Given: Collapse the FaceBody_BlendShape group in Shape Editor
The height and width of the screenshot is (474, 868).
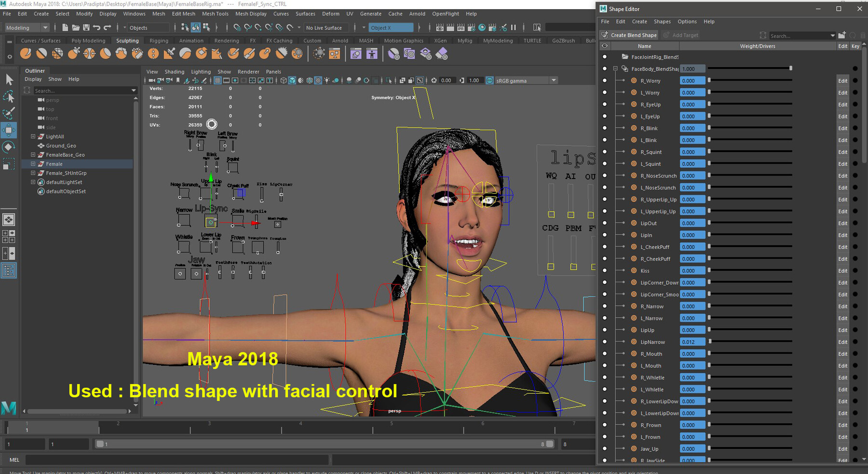Looking at the screenshot, I should [x=615, y=69].
